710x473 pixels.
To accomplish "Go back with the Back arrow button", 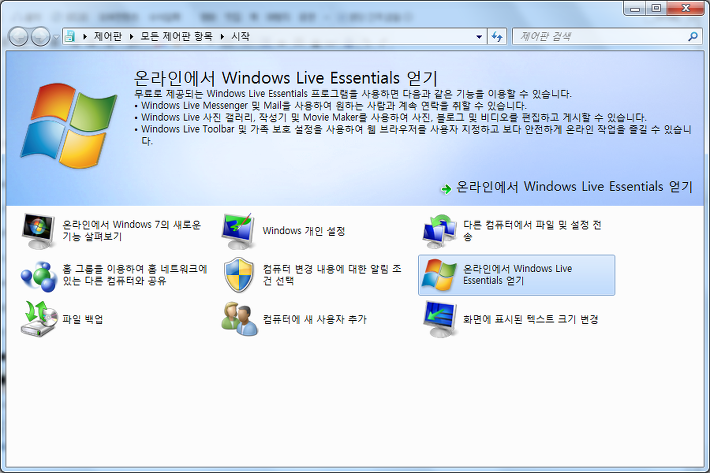I will 19,37.
